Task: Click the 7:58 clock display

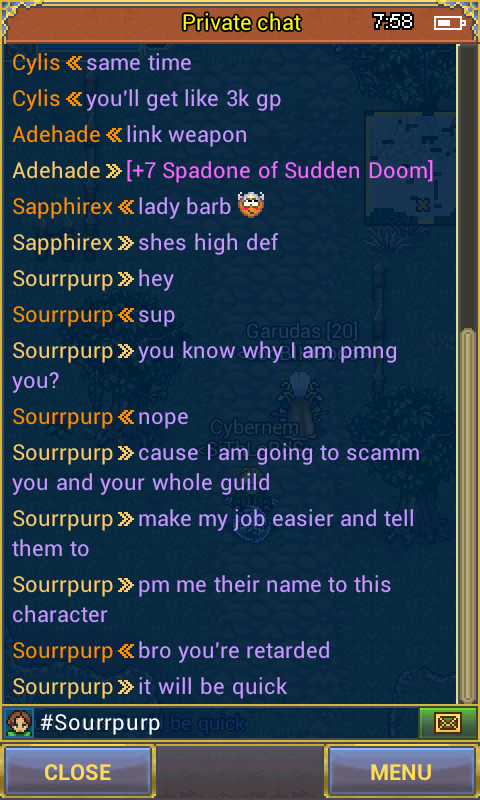Action: tap(393, 21)
